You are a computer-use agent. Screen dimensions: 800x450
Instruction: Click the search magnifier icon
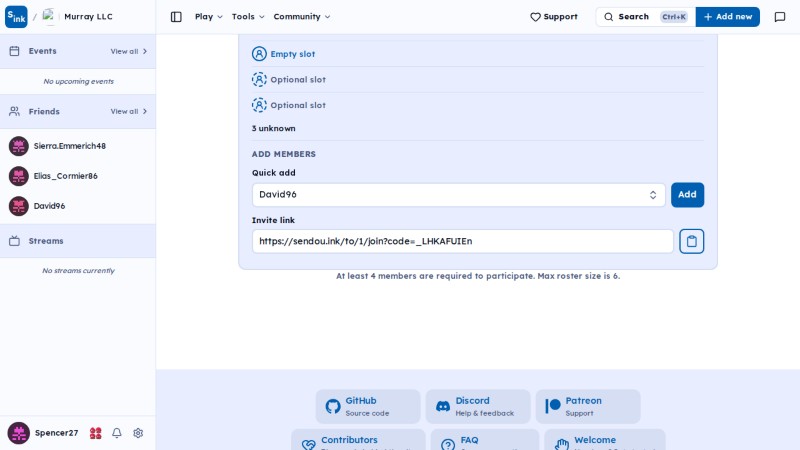coord(609,17)
